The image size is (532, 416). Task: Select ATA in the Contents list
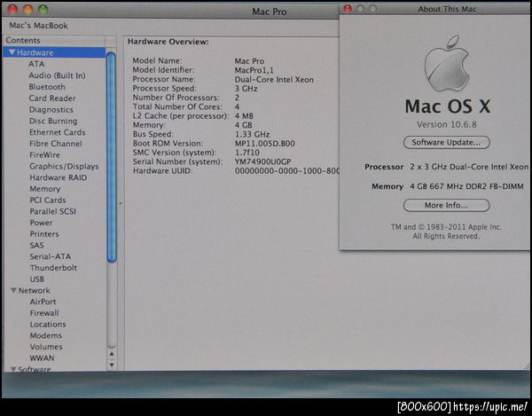tap(36, 64)
